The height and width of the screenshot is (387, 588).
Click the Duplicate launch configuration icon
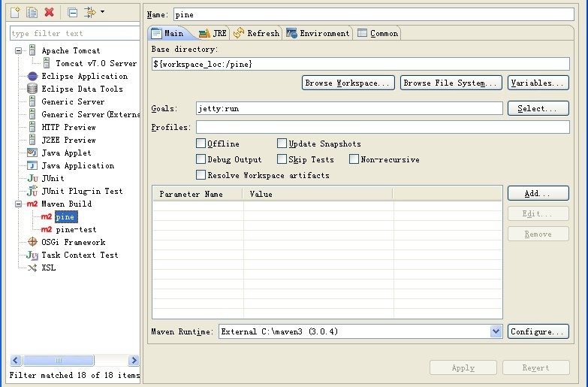(x=32, y=12)
